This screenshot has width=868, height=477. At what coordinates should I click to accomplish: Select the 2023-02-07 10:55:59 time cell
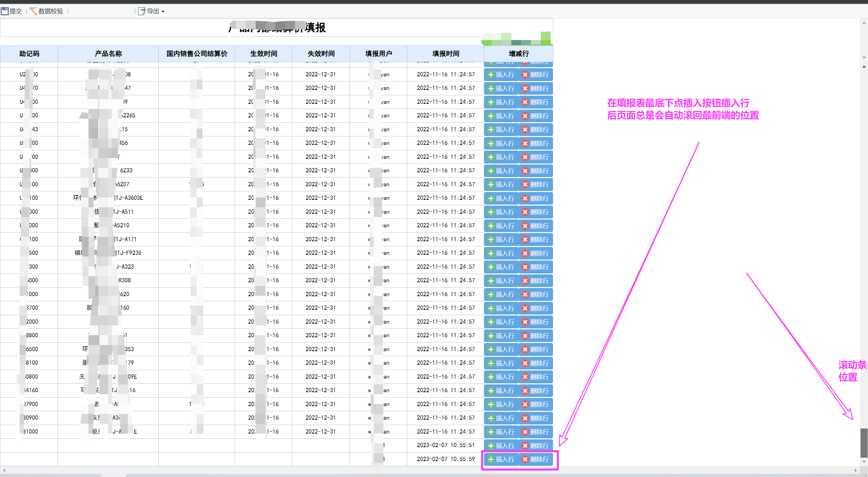446,459
